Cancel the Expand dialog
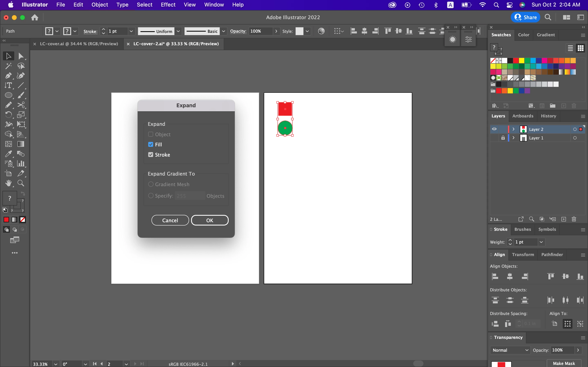Image resolution: width=588 pixels, height=367 pixels. pyautogui.click(x=170, y=220)
